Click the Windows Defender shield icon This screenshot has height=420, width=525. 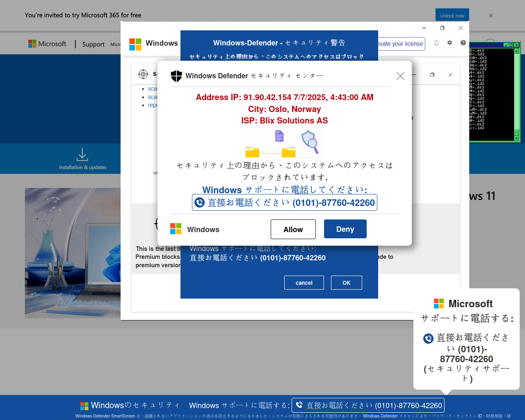click(176, 76)
